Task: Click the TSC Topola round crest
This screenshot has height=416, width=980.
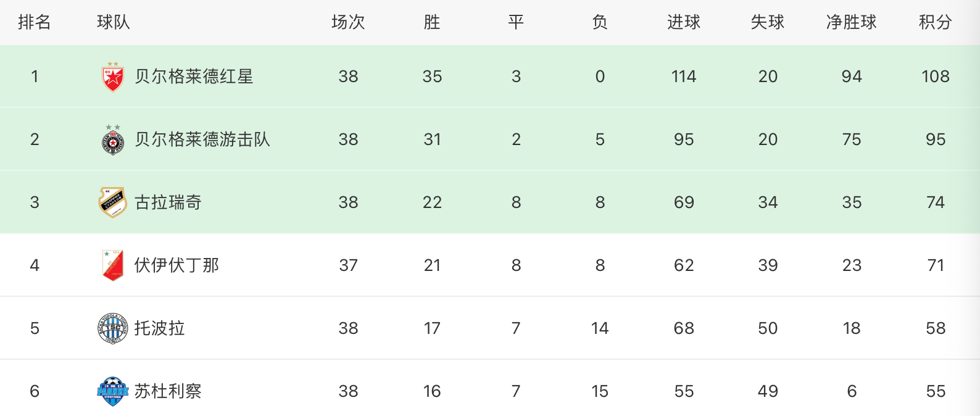Action: (113, 328)
